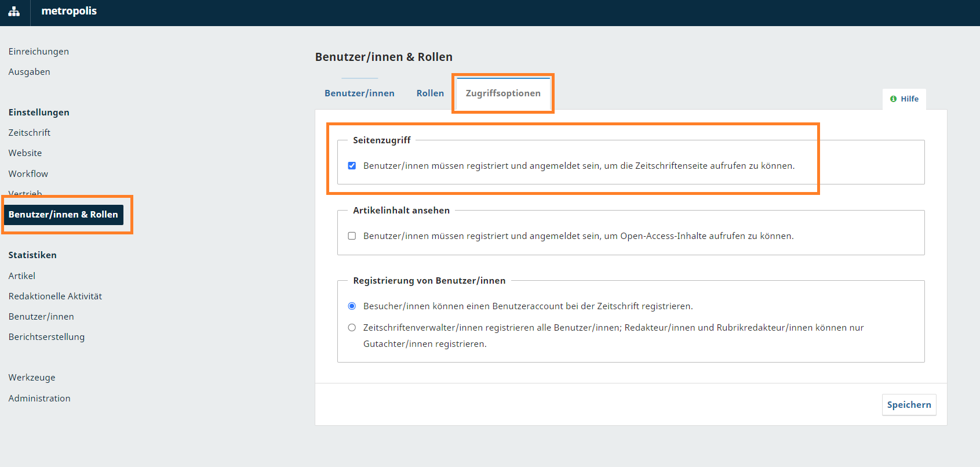Select Zeitschriftenverwalter/innen registrieren alle Benutzer/innen option
The height and width of the screenshot is (467, 980).
click(352, 328)
